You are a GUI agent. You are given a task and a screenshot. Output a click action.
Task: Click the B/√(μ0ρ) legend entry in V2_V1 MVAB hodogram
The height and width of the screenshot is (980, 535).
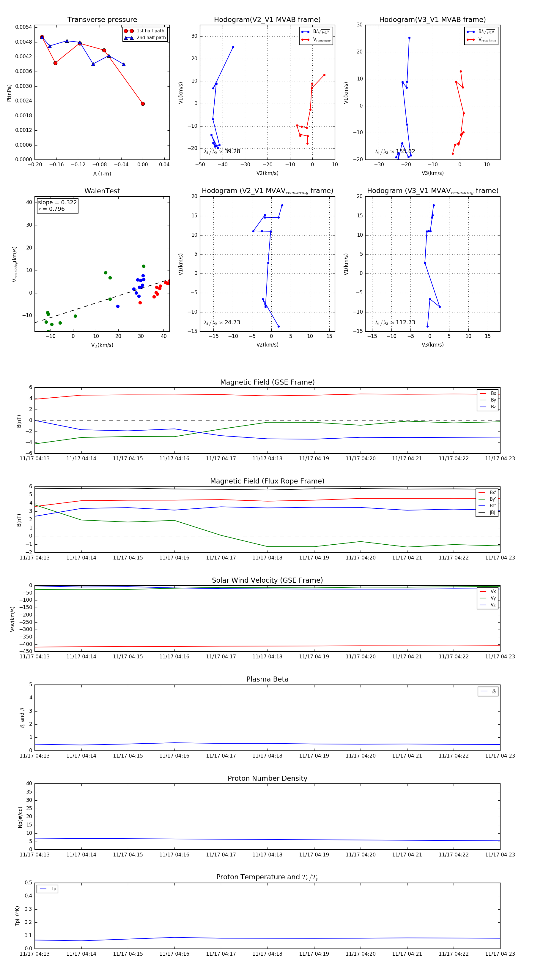point(316,32)
